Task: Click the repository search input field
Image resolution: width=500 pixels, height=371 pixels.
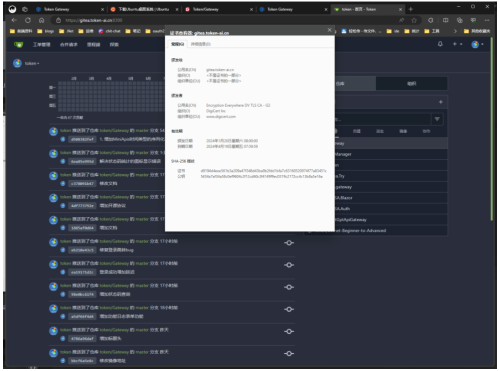Action: click(382, 119)
